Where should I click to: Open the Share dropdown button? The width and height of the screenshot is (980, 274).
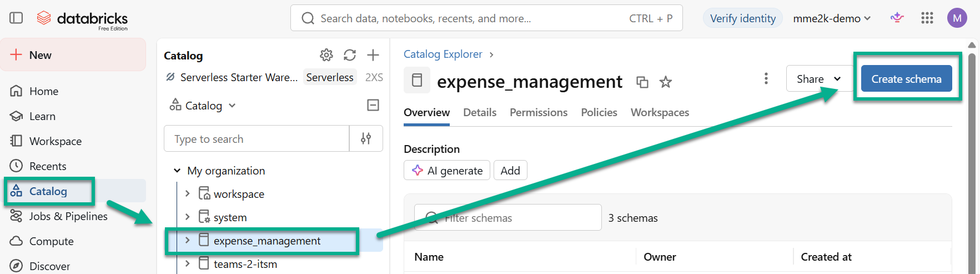click(819, 79)
